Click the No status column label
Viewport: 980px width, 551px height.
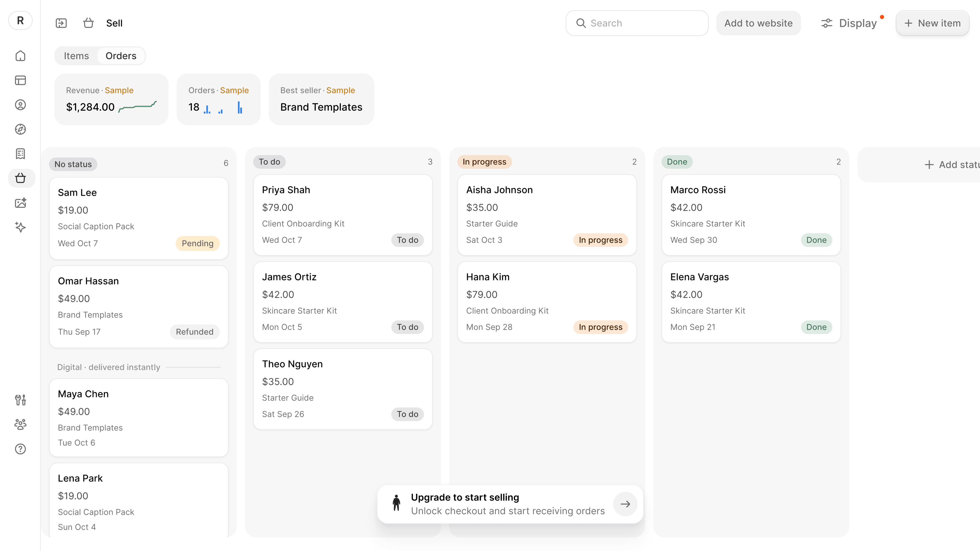point(73,164)
